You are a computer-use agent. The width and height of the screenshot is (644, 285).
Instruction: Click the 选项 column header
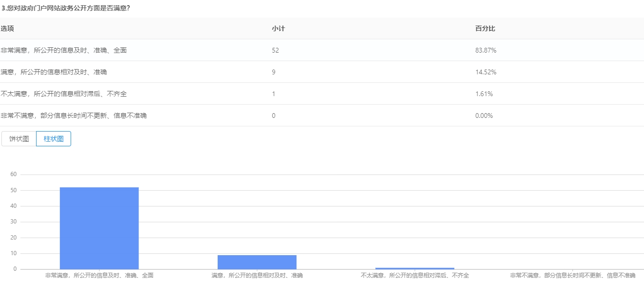(x=7, y=28)
